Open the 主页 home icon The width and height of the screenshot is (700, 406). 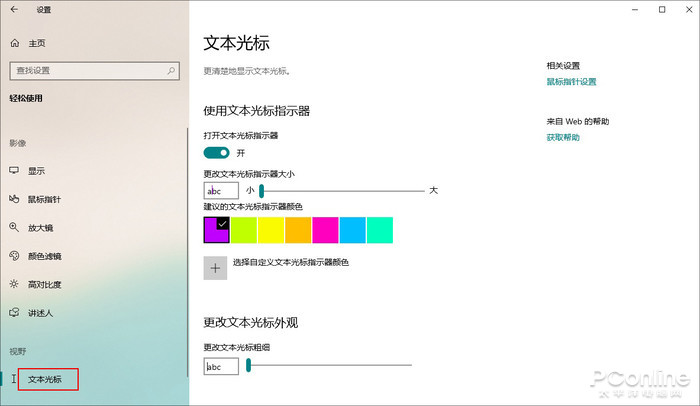pyautogui.click(x=14, y=44)
